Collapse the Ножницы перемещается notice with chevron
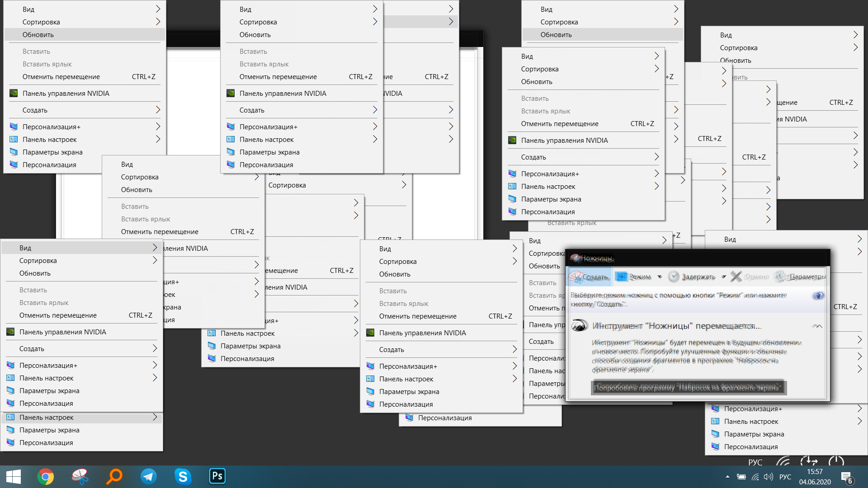This screenshot has width=868, height=488. click(817, 326)
